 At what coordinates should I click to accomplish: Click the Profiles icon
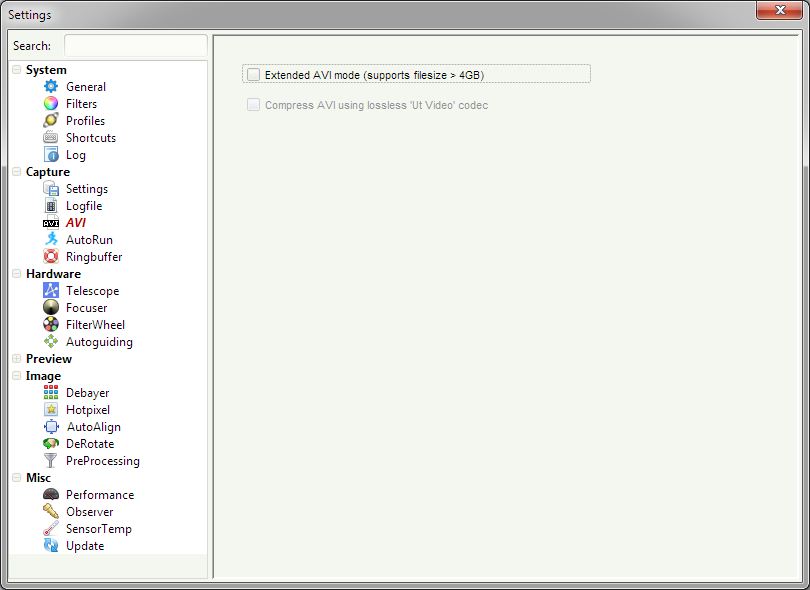(x=51, y=120)
